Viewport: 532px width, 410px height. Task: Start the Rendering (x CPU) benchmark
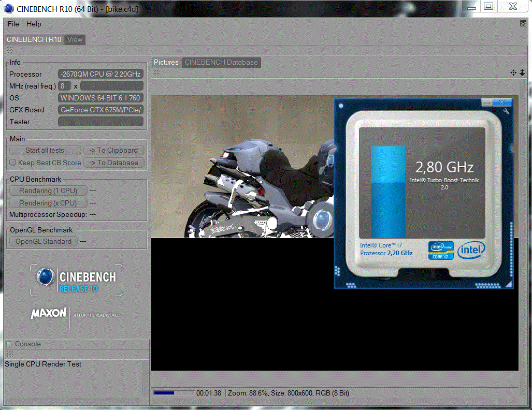pyautogui.click(x=48, y=203)
